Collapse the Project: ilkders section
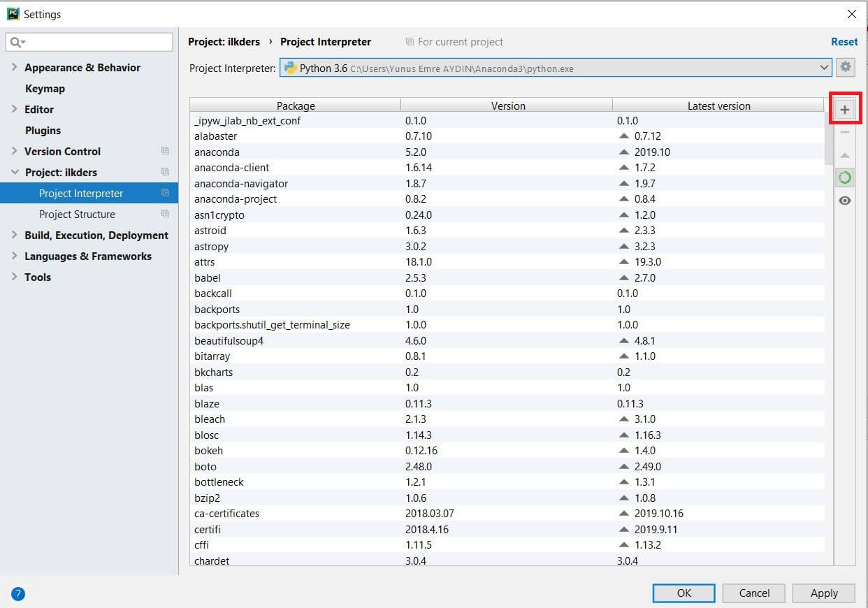868x608 pixels. click(x=15, y=172)
